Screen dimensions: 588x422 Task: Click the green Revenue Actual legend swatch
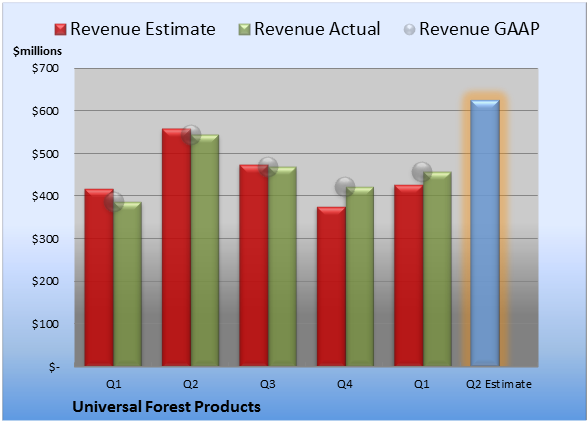click(x=244, y=30)
